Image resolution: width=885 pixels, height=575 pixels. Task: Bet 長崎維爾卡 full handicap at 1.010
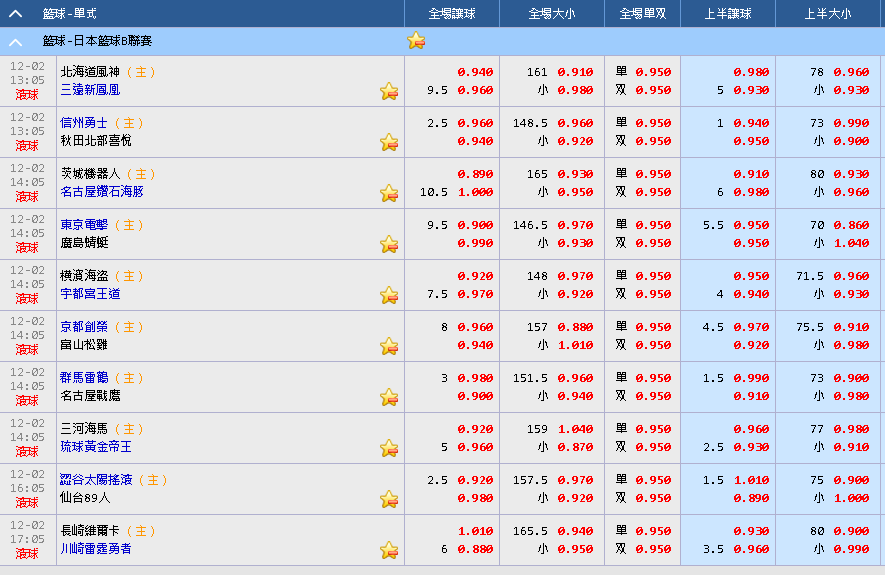pyautogui.click(x=475, y=531)
